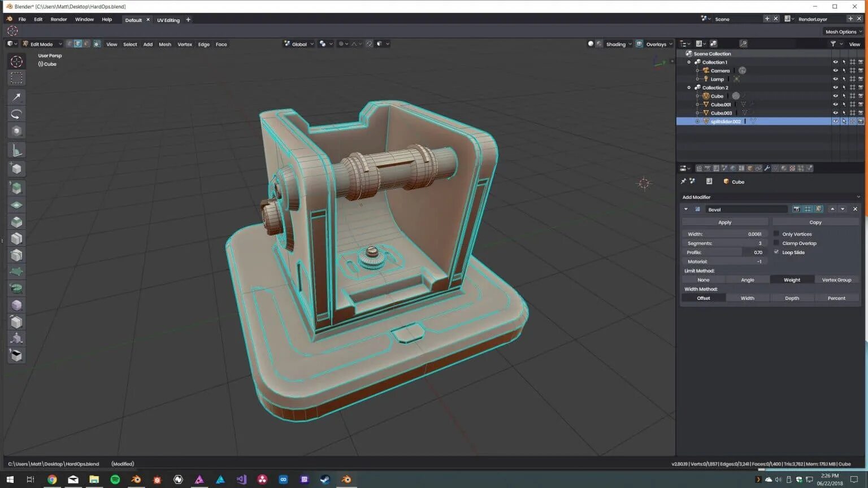Remove the Bevel modifier with X
Screen dimensions: 868x488
point(855,209)
